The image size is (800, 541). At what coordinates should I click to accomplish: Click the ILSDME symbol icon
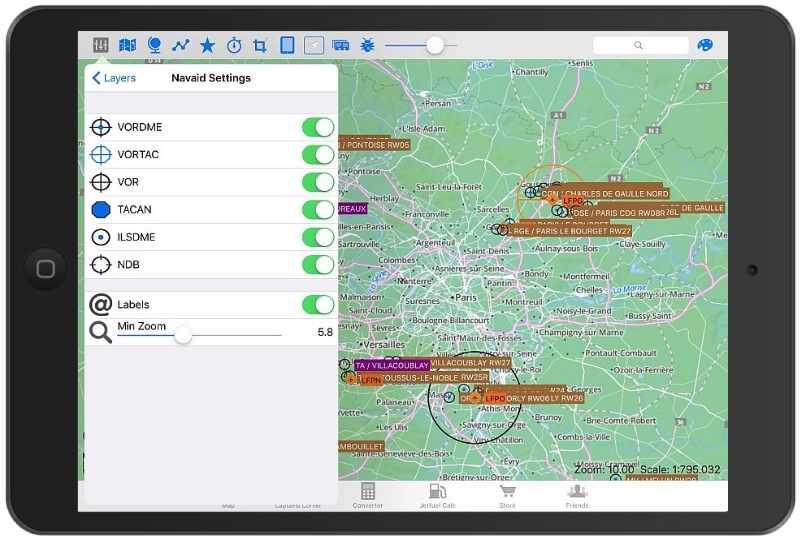coord(101,237)
